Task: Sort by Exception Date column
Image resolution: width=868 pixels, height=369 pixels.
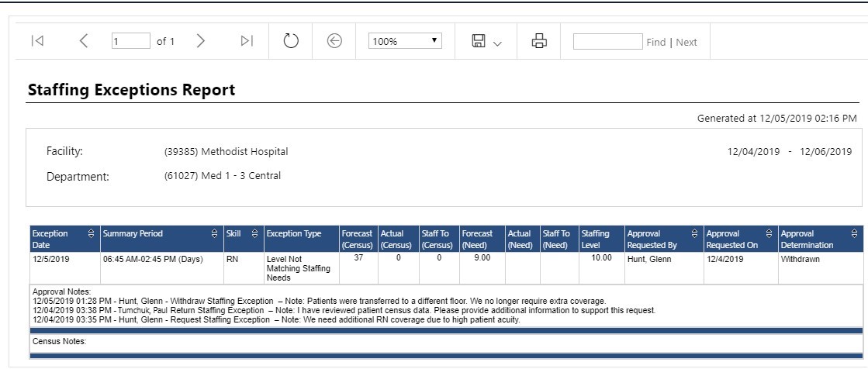Action: (92, 233)
